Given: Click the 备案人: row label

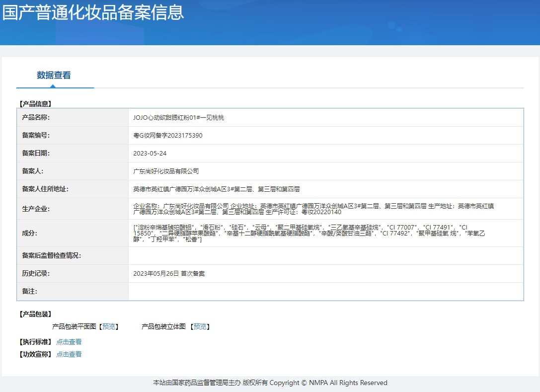Looking at the screenshot, I should [33, 171].
